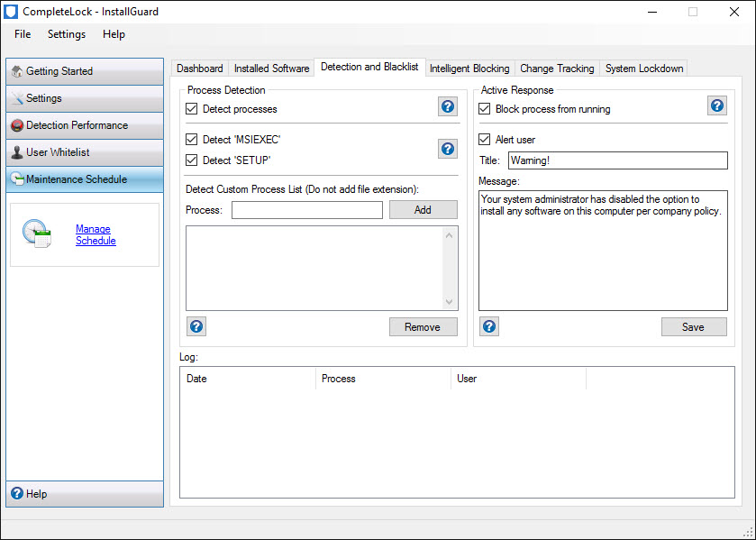Select the Detection and Blacklist tab
This screenshot has height=540, width=756.
click(x=369, y=67)
